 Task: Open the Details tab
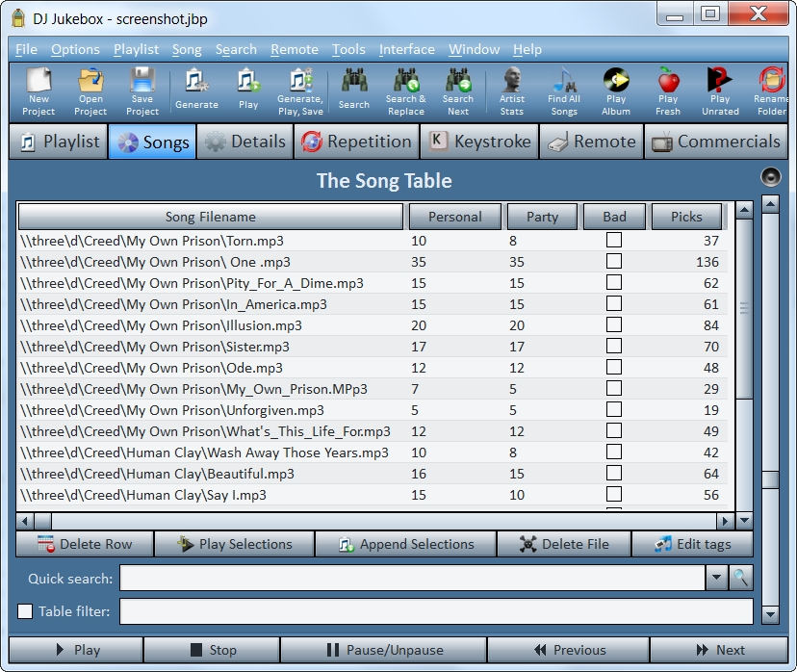coord(245,142)
